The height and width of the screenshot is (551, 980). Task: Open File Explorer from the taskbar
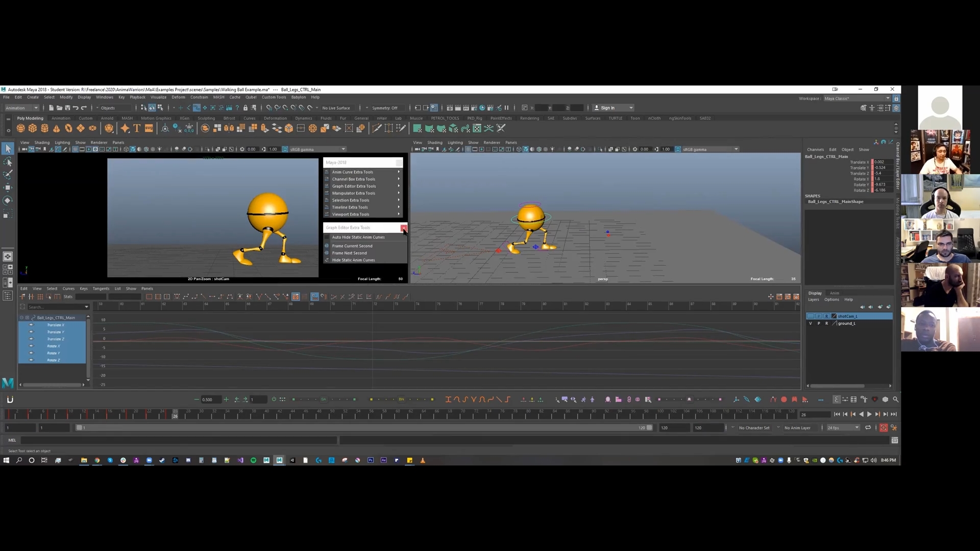pyautogui.click(x=84, y=460)
